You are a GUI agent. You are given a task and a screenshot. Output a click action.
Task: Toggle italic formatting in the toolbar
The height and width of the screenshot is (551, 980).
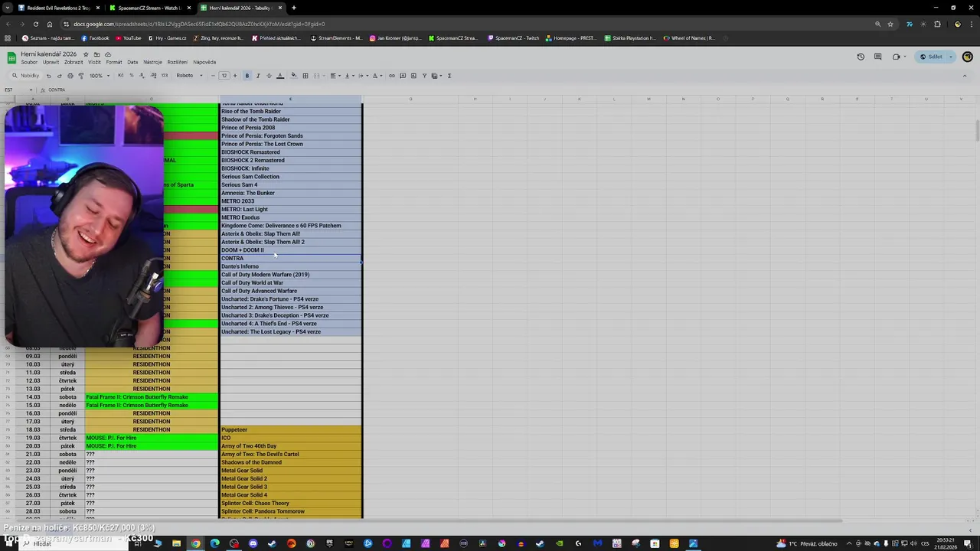point(258,76)
